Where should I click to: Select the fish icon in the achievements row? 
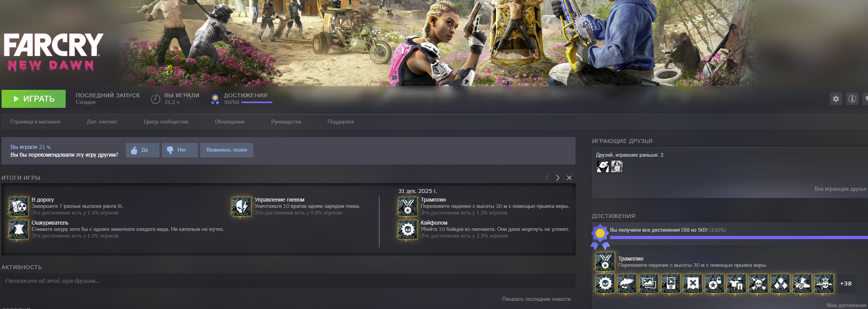[x=627, y=283]
